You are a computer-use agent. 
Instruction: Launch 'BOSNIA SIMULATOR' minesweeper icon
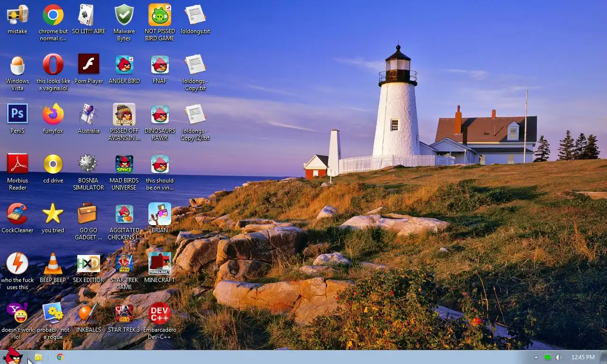[x=89, y=172]
